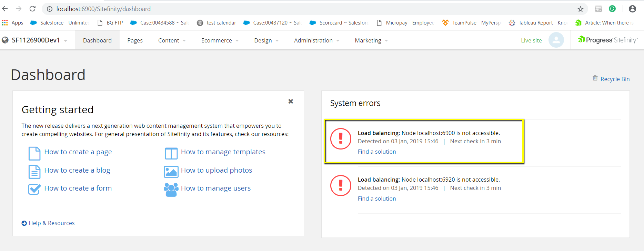Open How to create a blog
The width and height of the screenshot is (644, 251).
point(77,170)
